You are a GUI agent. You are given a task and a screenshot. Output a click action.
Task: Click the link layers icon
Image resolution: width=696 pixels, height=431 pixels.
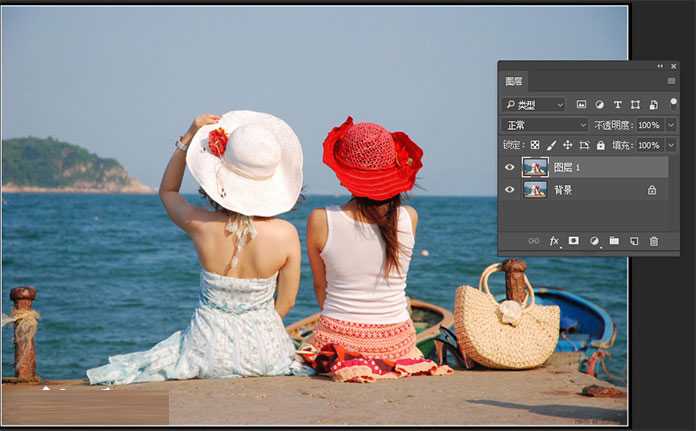534,241
